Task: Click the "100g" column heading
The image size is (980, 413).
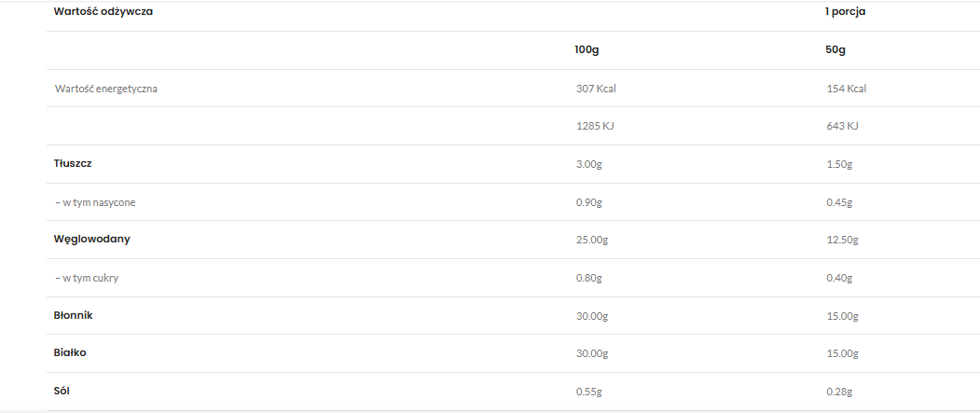Action: click(587, 49)
